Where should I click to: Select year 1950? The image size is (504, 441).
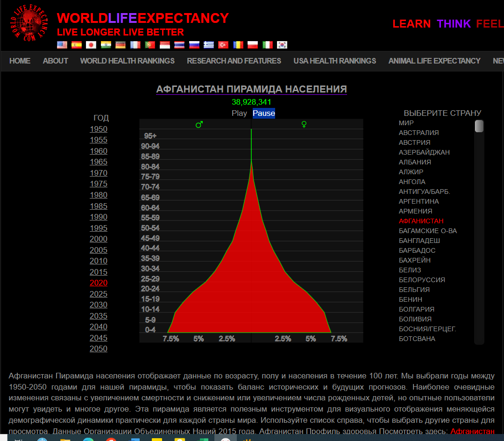(99, 129)
